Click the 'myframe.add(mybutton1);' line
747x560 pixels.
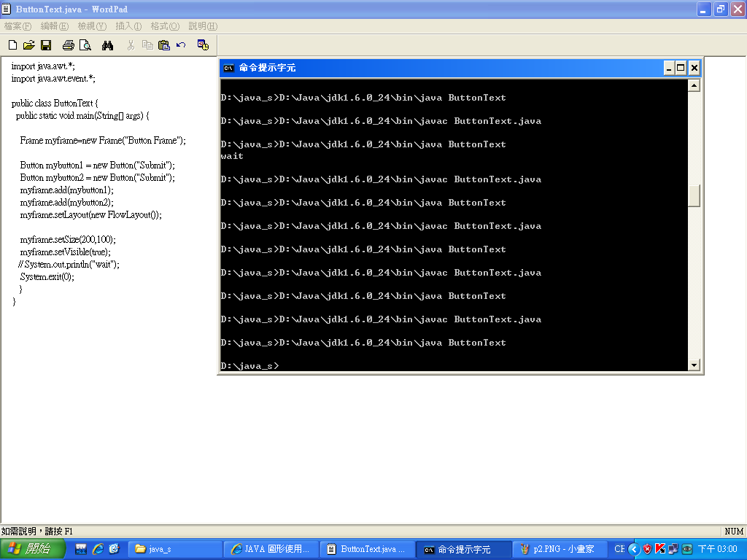point(66,190)
